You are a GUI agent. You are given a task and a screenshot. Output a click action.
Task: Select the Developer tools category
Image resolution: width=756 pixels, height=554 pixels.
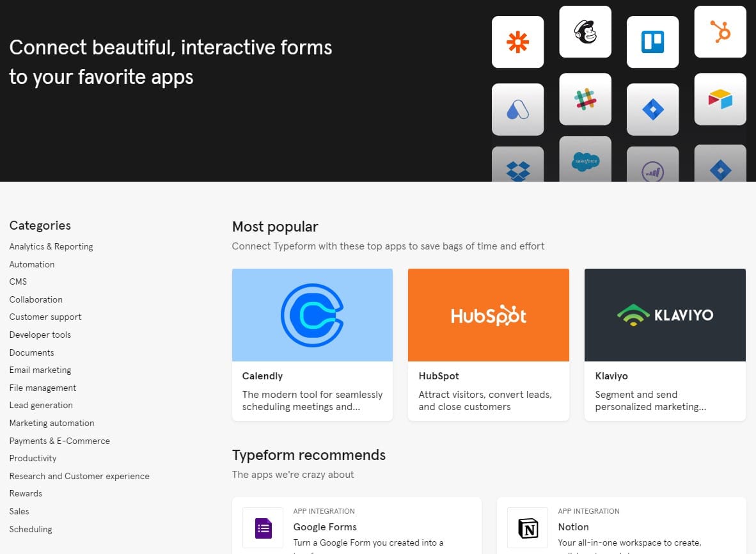(x=40, y=335)
